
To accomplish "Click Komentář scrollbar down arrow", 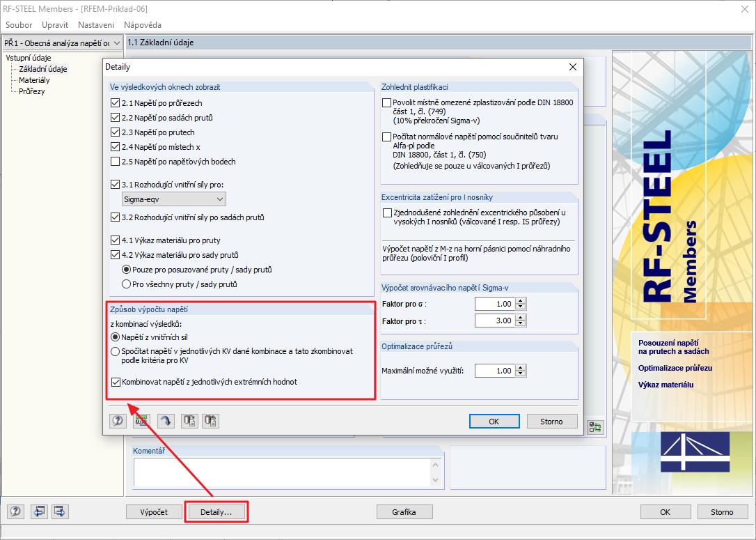I will (x=435, y=479).
